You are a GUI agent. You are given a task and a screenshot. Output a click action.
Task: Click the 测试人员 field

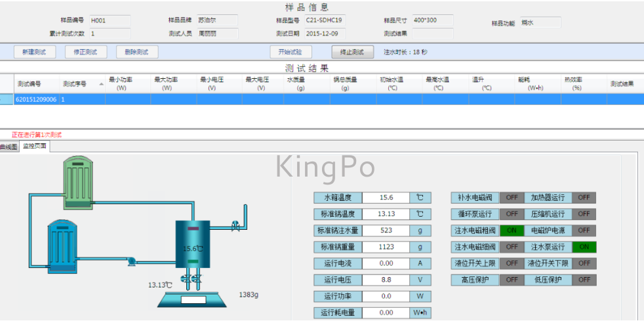[x=217, y=33]
